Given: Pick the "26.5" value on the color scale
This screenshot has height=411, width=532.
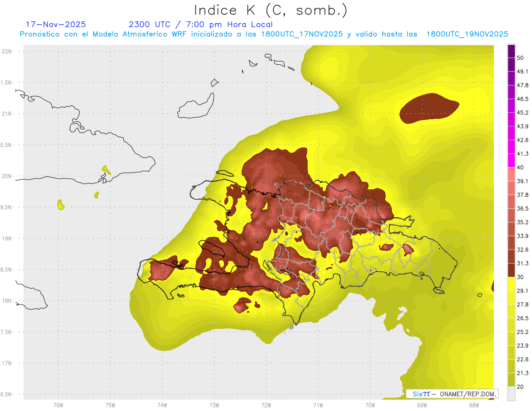Looking at the screenshot, I should pyautogui.click(x=522, y=318).
